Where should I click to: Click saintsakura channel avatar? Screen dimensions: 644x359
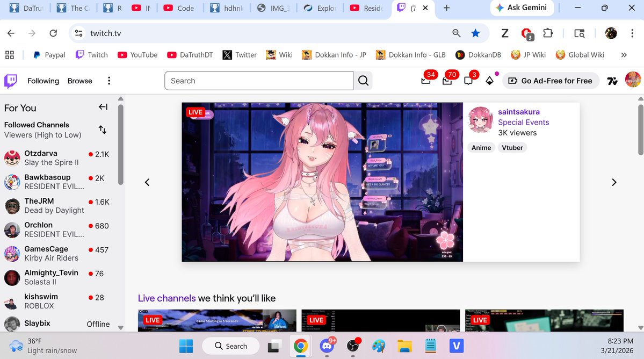pos(480,119)
